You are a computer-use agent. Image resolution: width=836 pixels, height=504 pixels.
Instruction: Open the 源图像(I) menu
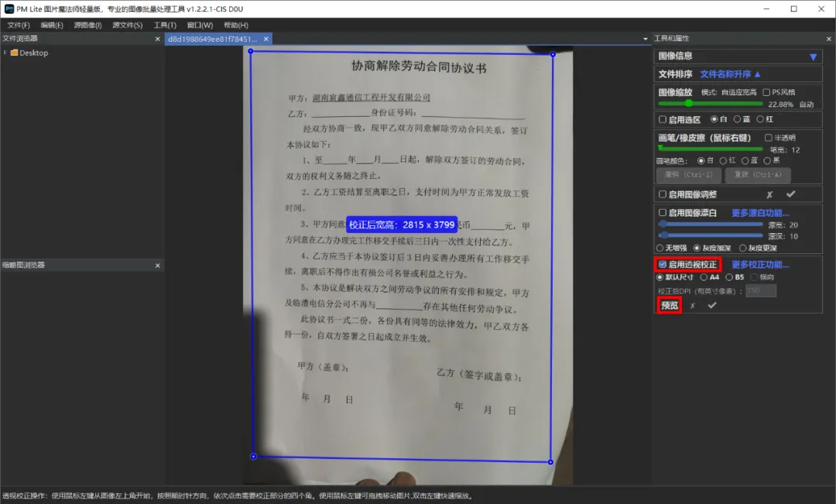87,25
